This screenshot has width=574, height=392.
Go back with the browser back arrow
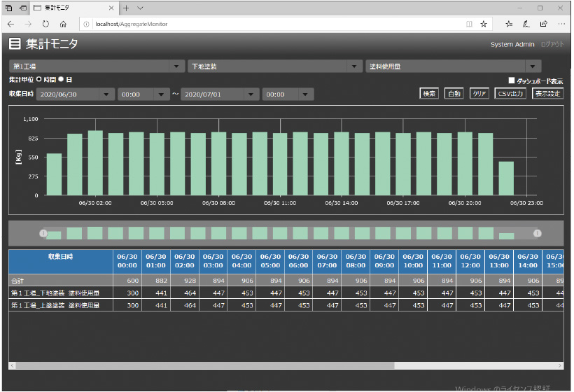tap(10, 24)
